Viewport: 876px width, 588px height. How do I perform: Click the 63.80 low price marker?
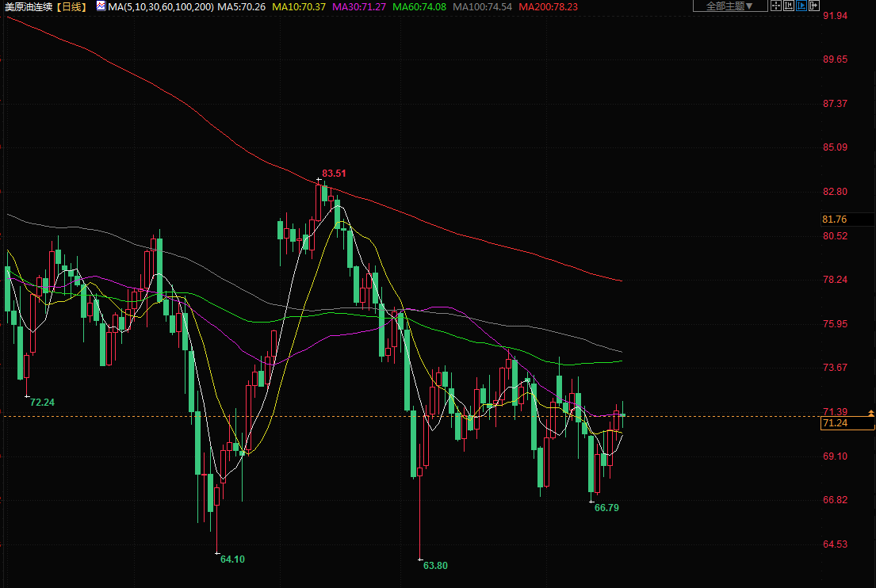pos(435,565)
